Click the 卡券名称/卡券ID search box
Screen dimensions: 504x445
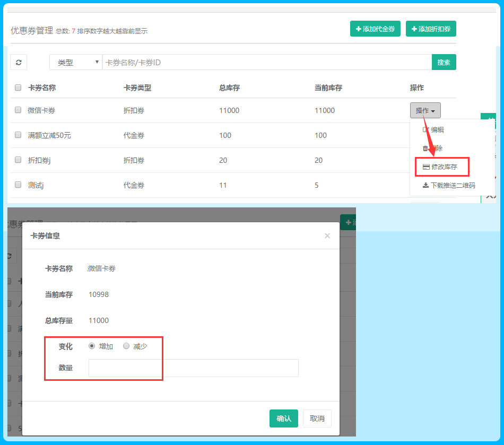266,63
